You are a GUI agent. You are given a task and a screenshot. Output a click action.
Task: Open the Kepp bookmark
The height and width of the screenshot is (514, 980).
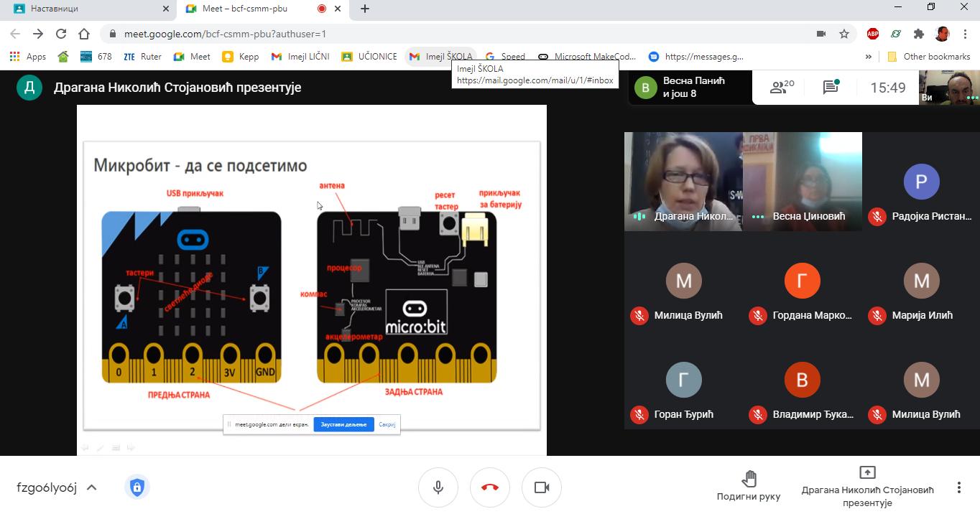tap(240, 57)
